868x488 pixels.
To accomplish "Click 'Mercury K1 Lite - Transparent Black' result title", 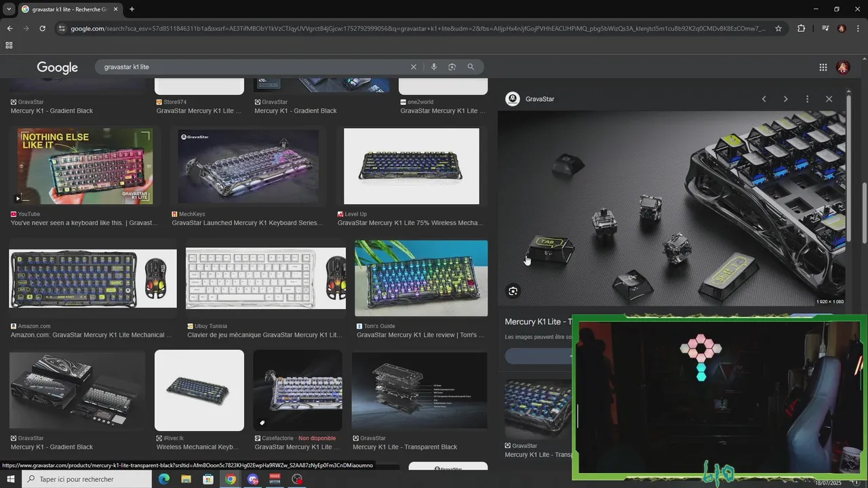I will pos(405,447).
